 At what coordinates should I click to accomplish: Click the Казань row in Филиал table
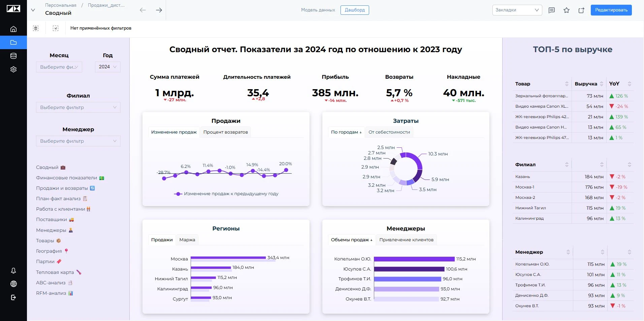click(x=573, y=177)
